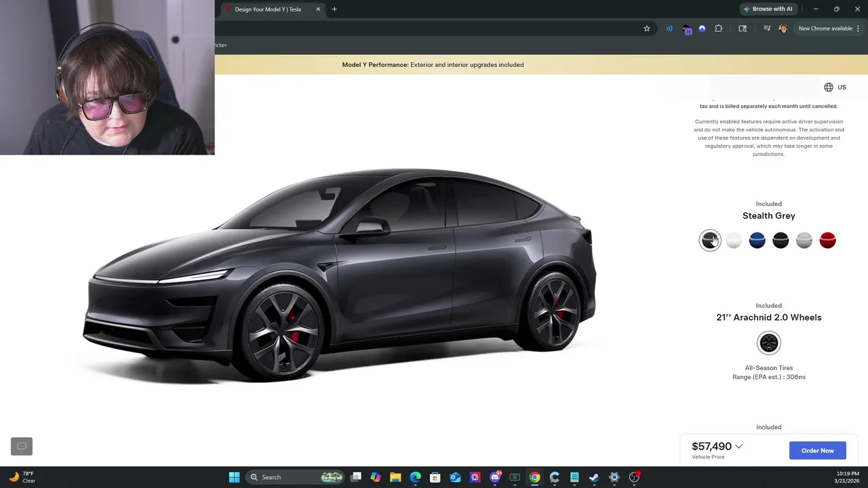Open Settings gear from the taskbar
The width and height of the screenshot is (868, 488).
click(x=614, y=477)
